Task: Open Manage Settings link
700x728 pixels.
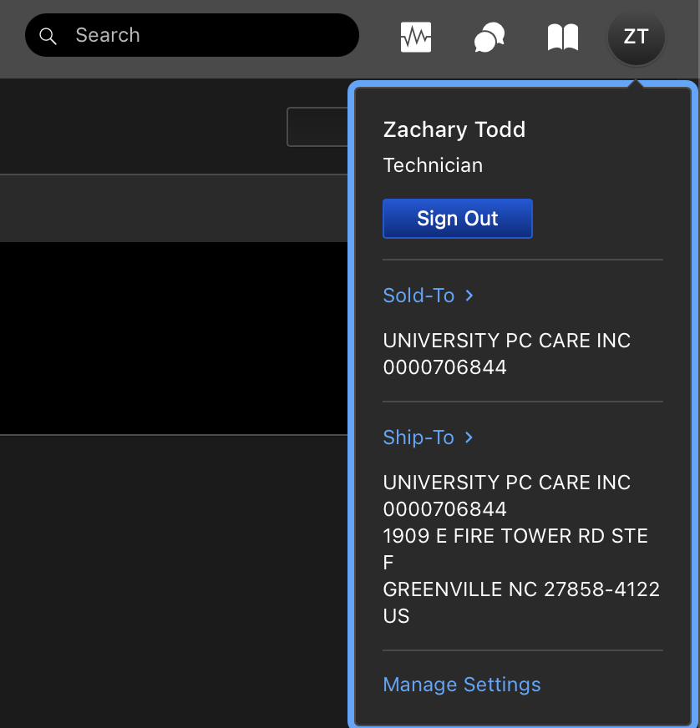Action: coord(462,685)
